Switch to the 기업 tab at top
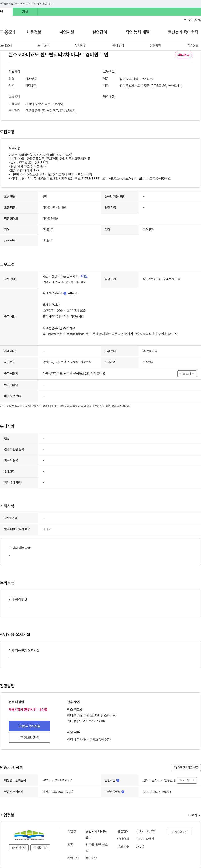 25,12
